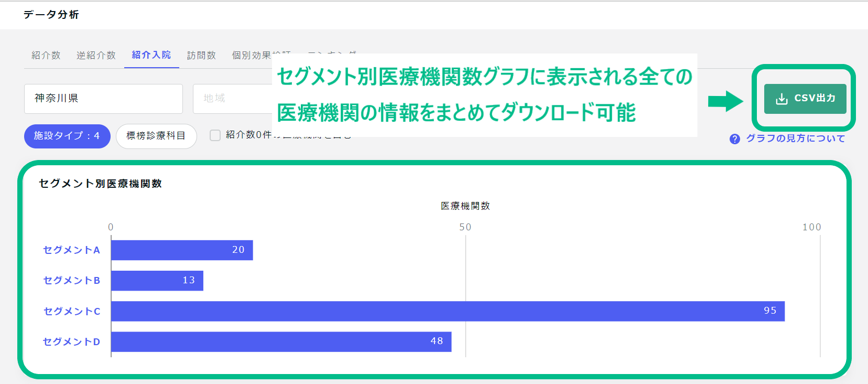Click the 施設タイプ：4 filter button
This screenshot has height=384, width=868.
point(67,136)
